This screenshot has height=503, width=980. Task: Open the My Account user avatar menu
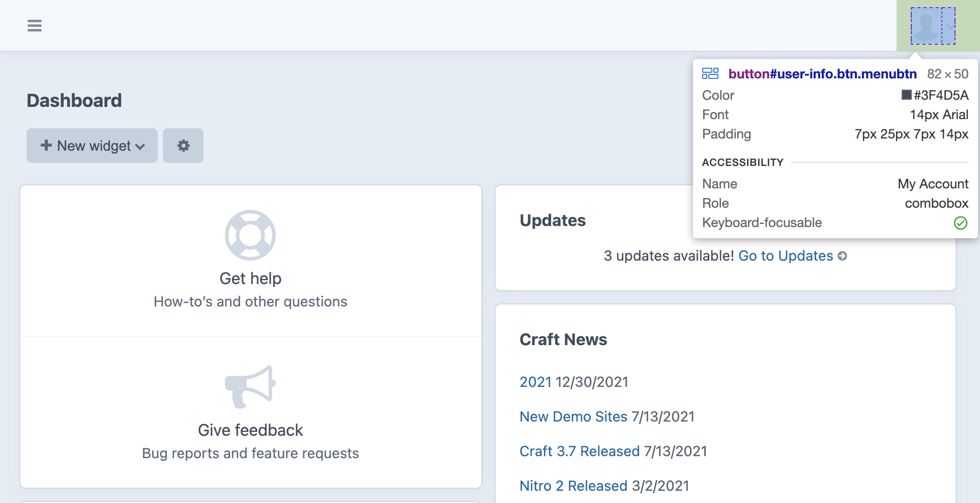[x=933, y=26]
